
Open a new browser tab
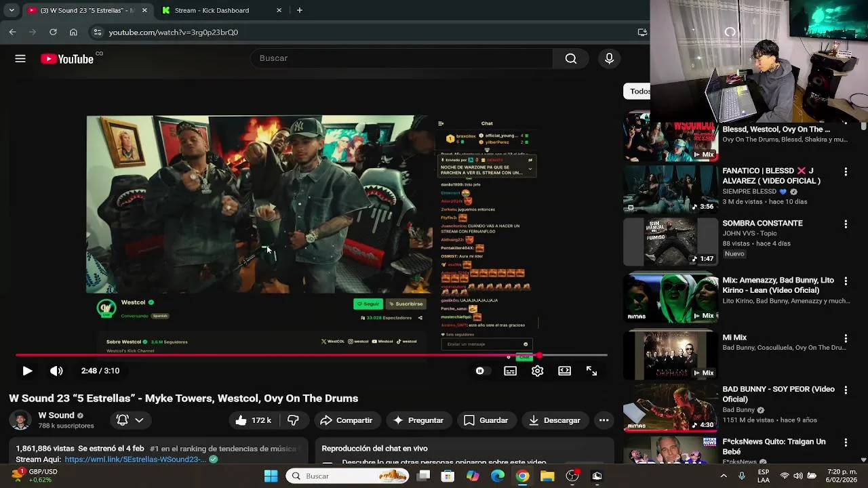[299, 10]
